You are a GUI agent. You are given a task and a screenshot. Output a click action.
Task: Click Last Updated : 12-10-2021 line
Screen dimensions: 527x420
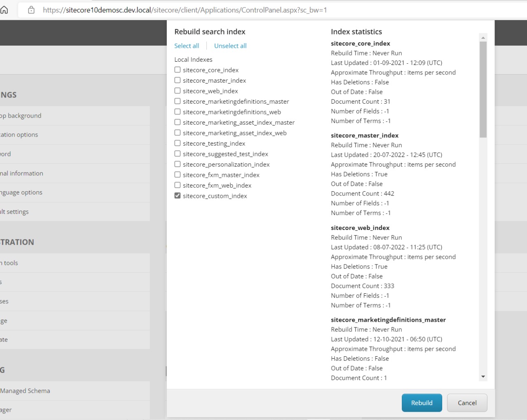(x=387, y=339)
